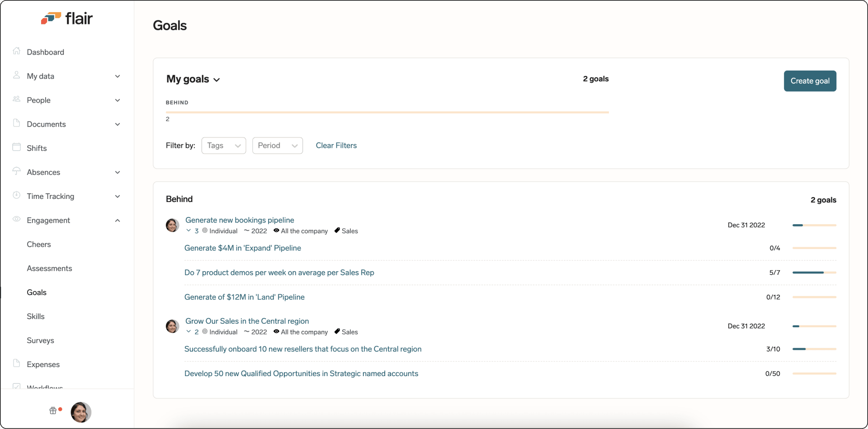This screenshot has height=429, width=868.
Task: Click the flair logo
Action: coord(67,18)
